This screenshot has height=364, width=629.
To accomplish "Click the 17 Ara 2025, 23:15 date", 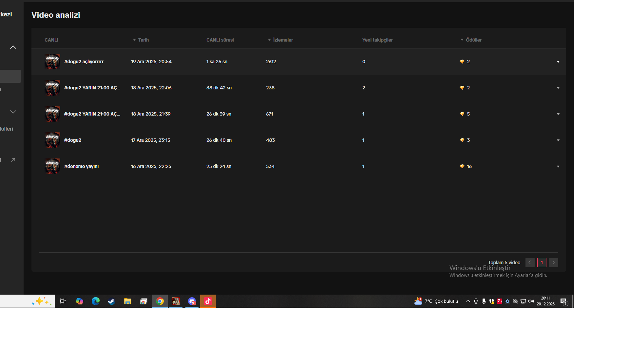I will (150, 140).
